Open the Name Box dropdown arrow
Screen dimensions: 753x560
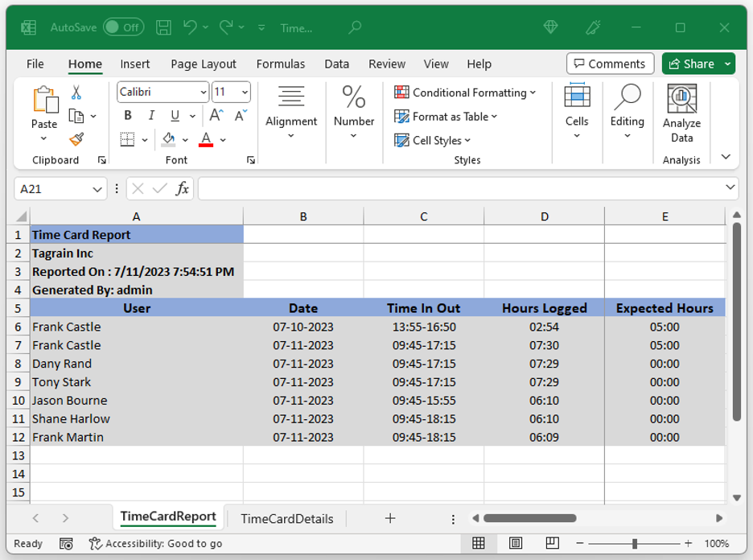pos(97,189)
